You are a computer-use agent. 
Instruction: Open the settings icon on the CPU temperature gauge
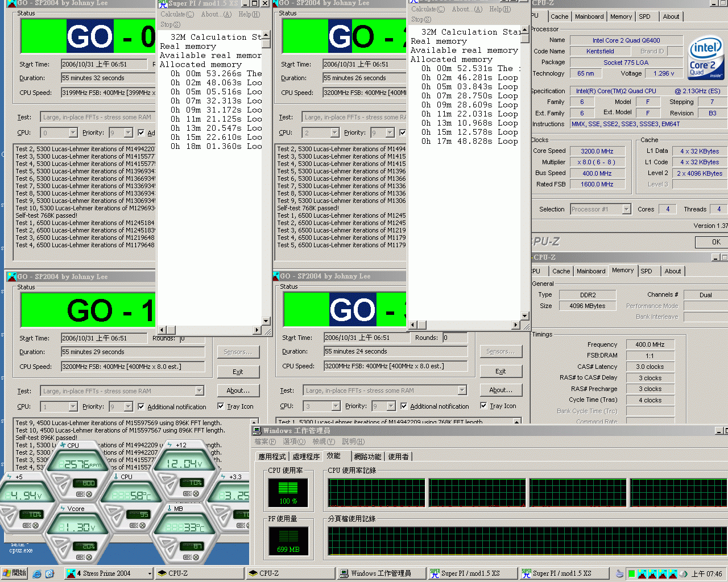(134, 525)
